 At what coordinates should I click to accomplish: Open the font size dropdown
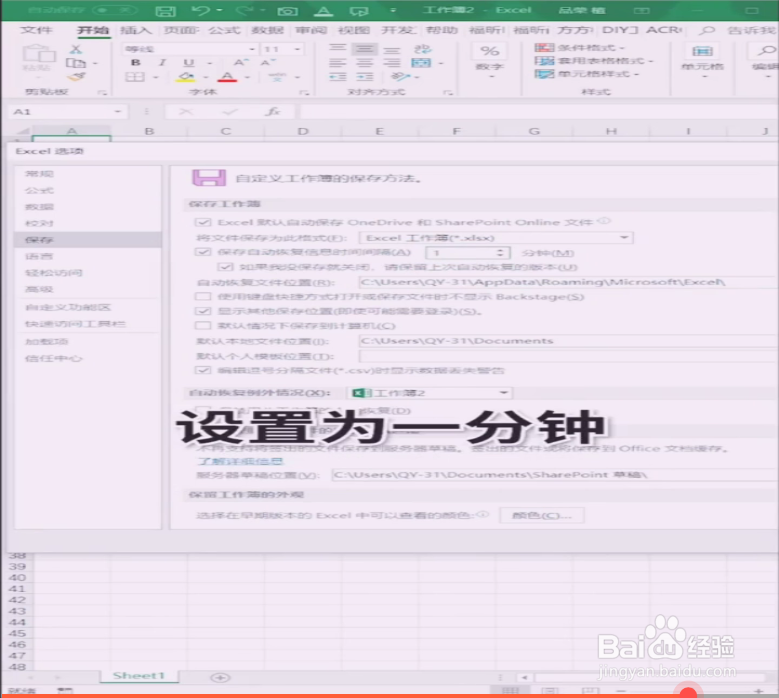tap(297, 49)
